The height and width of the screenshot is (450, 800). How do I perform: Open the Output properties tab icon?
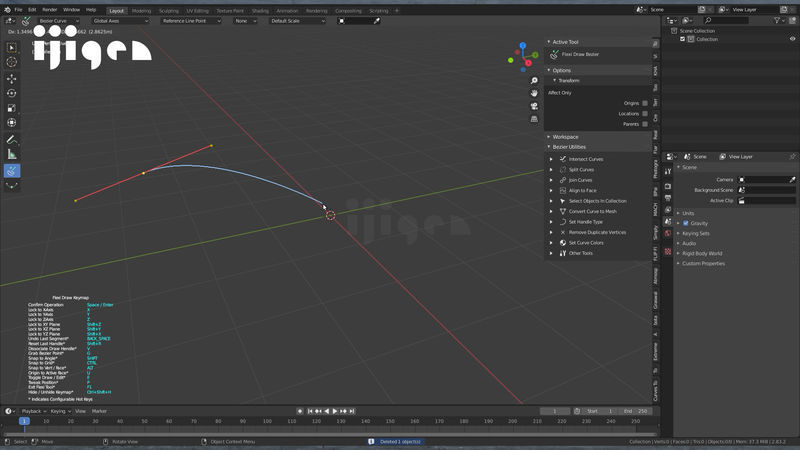click(x=668, y=198)
